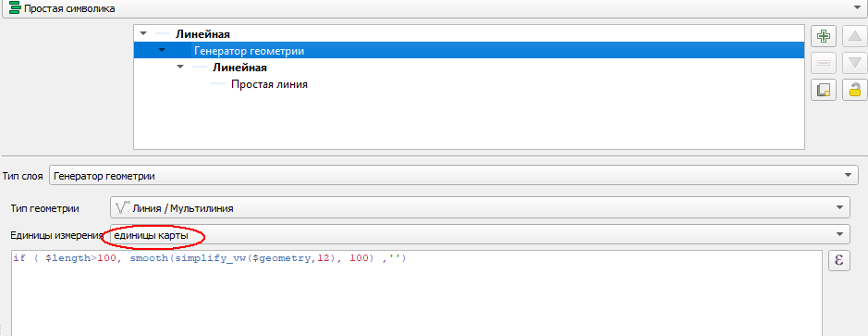Select the nested Линейная symbol row

tap(469, 68)
